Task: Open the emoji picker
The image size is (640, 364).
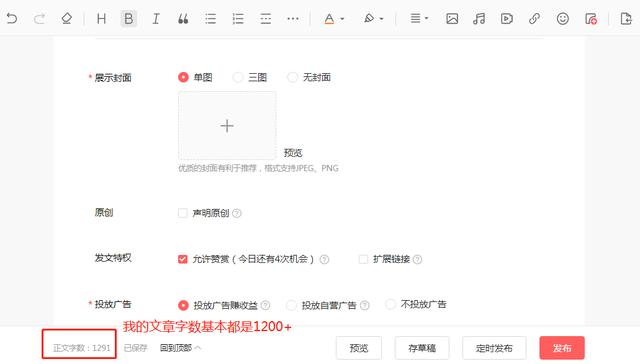Action: [x=562, y=18]
